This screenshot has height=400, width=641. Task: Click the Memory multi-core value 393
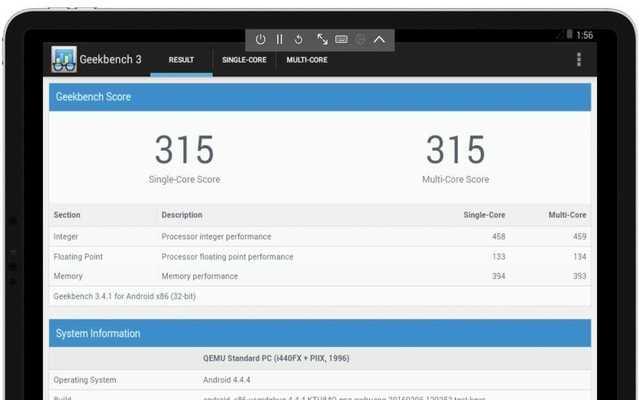click(579, 276)
